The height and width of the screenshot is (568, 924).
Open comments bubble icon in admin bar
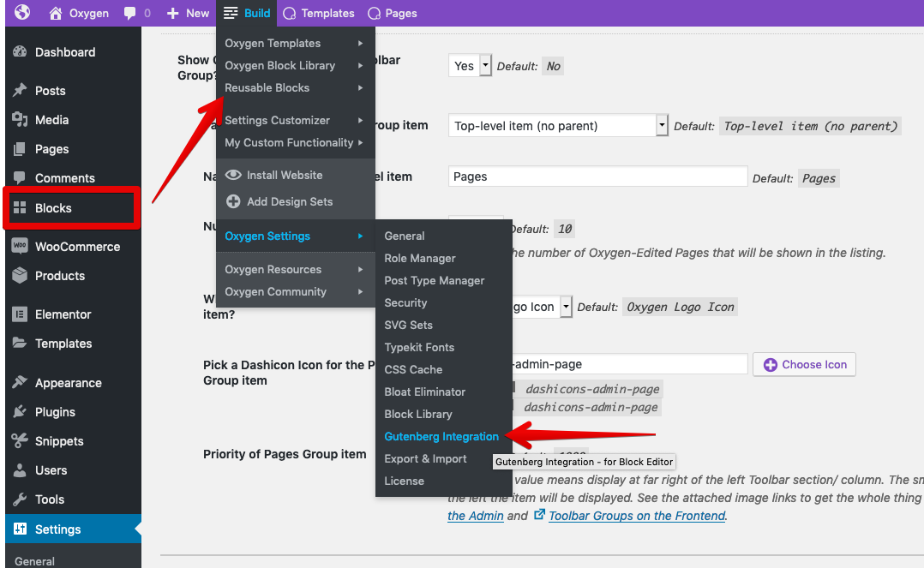[129, 14]
